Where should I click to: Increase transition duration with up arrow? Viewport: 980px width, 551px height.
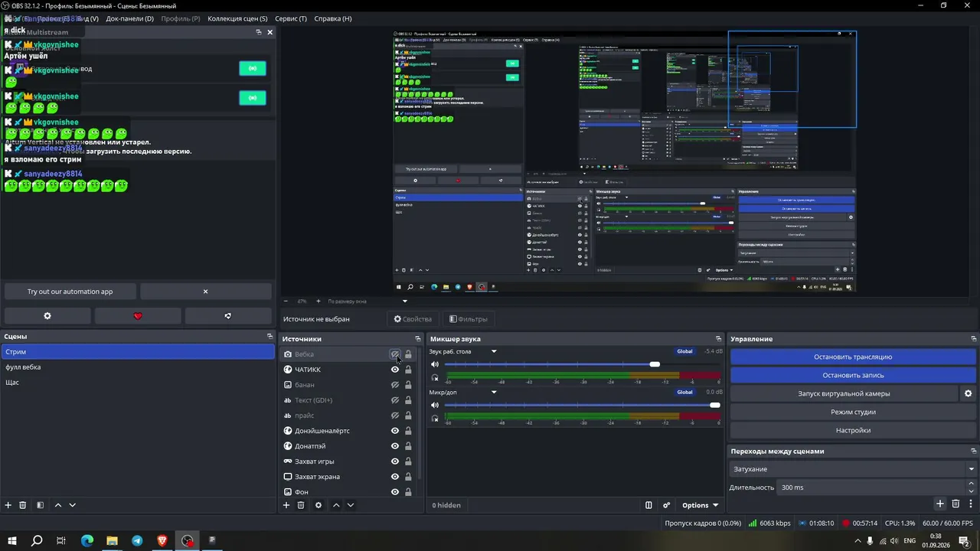point(972,484)
